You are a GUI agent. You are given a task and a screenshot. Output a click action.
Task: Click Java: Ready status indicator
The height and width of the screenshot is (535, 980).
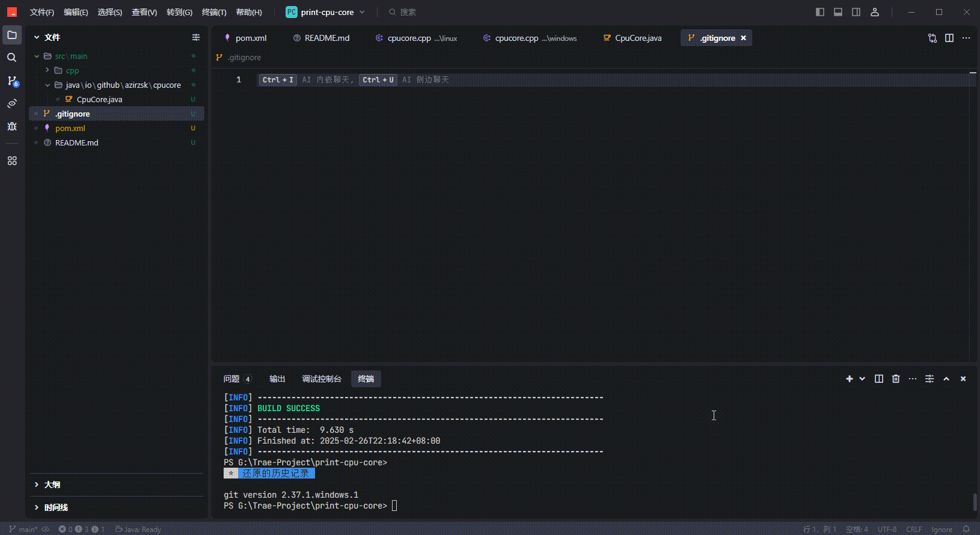[138, 529]
